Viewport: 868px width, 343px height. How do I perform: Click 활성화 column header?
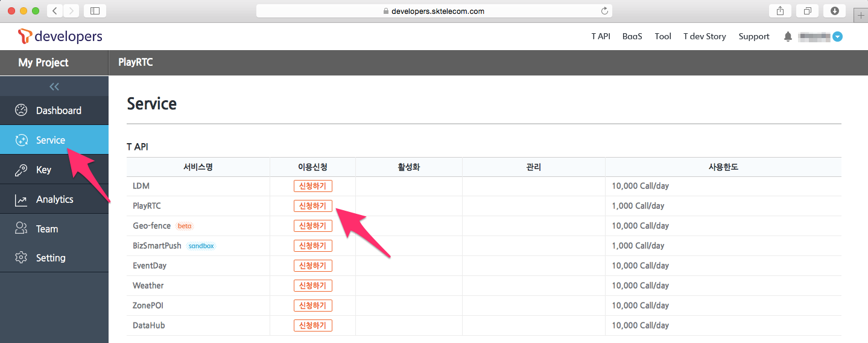408,167
